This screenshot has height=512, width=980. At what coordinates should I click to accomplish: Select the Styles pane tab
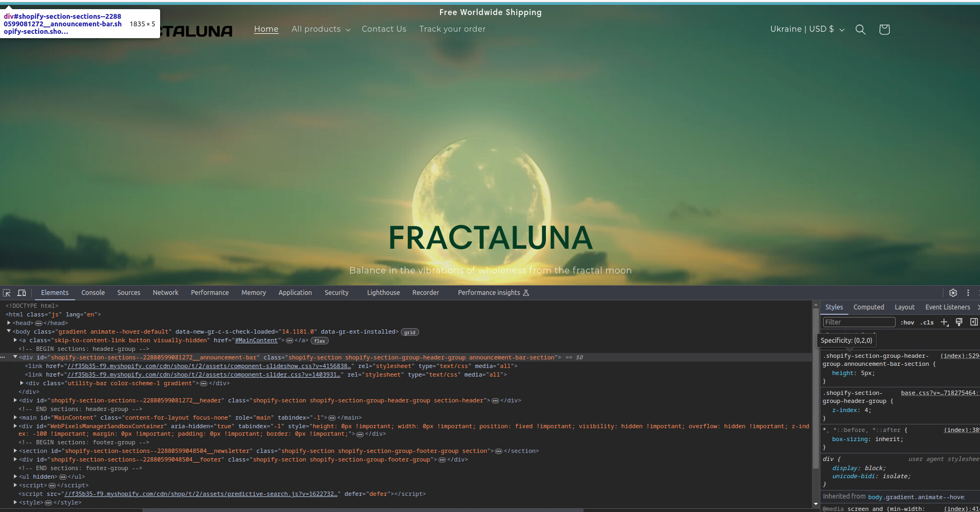point(834,307)
